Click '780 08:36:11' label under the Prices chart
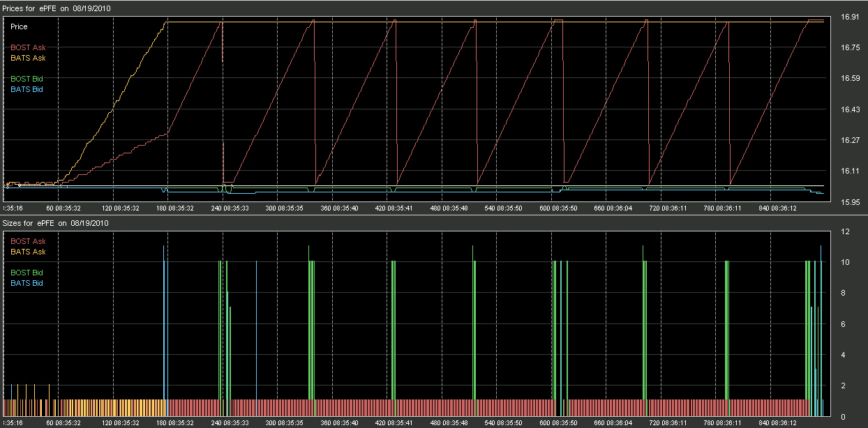Viewport: 868px width, 428px height. tap(723, 208)
